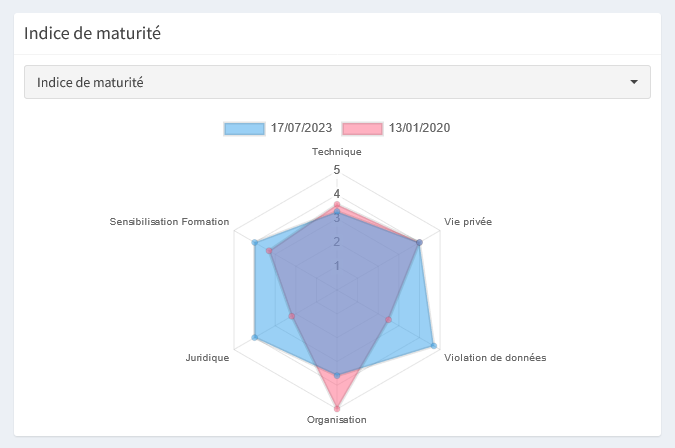
Task: Click the Violation de données axis label
Action: coord(495,357)
